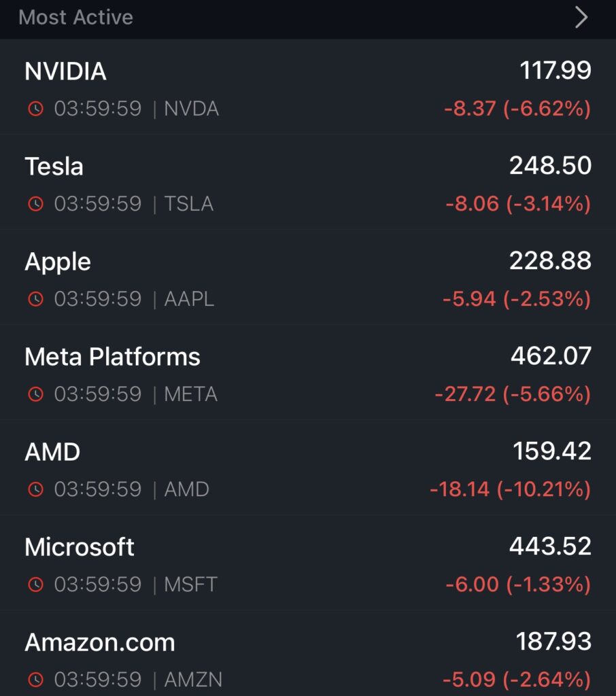Open the Amazon.com stock name
This screenshot has height=696, width=616.
tap(99, 642)
